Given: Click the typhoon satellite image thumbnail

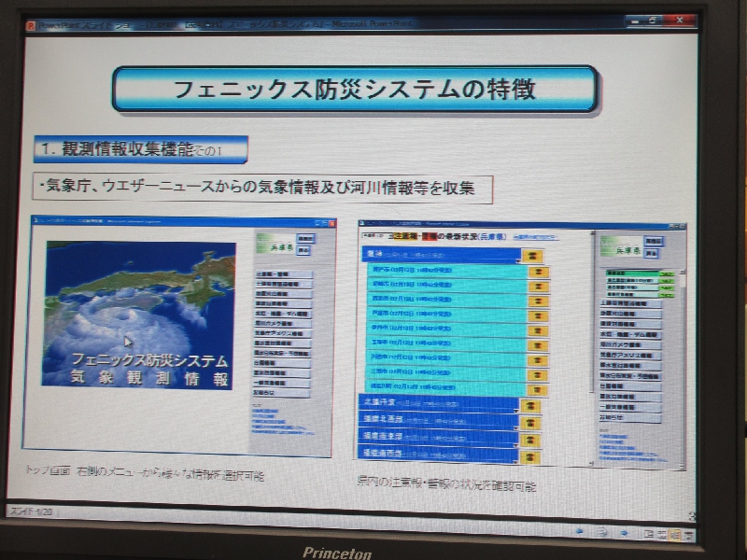Looking at the screenshot, I should [138, 315].
